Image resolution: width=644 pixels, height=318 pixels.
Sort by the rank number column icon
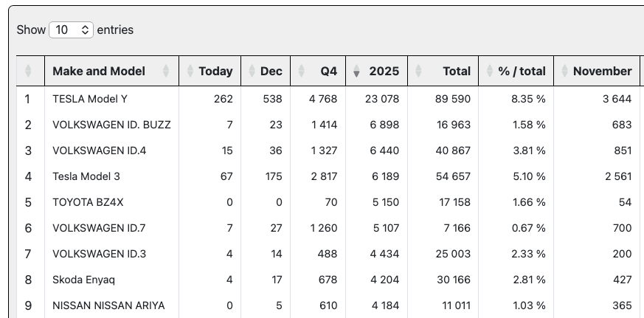click(x=28, y=72)
